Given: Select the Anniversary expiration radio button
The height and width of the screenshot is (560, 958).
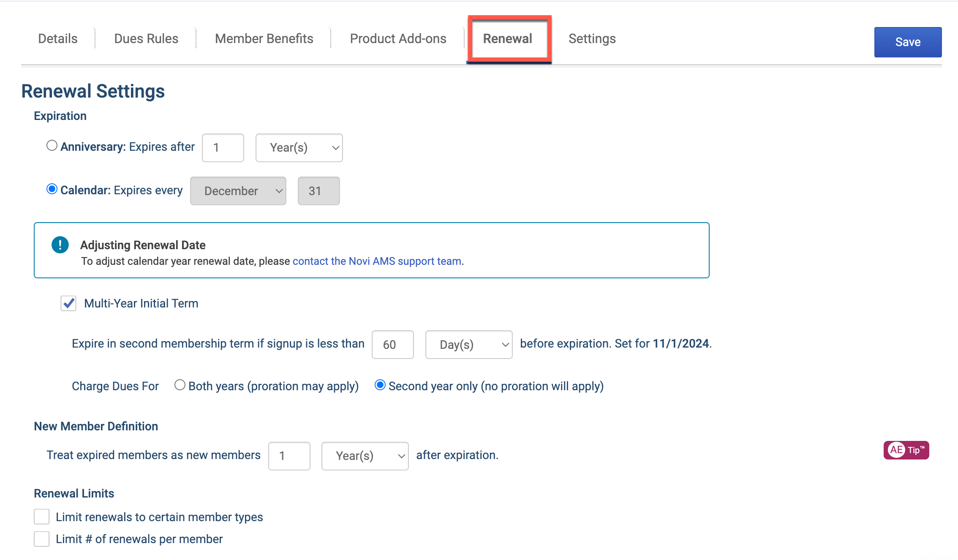Looking at the screenshot, I should [x=52, y=146].
